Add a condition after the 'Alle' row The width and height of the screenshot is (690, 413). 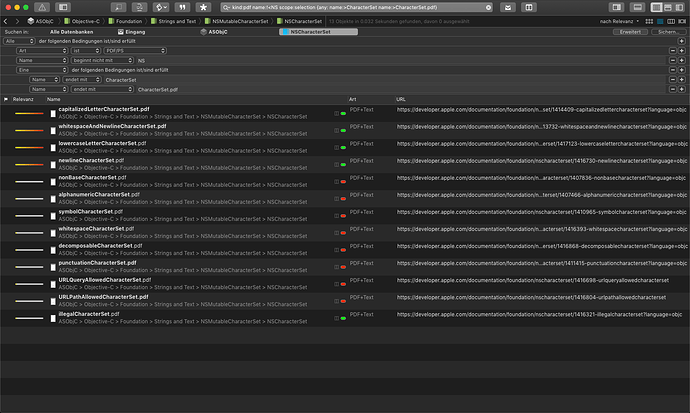[x=682, y=41]
